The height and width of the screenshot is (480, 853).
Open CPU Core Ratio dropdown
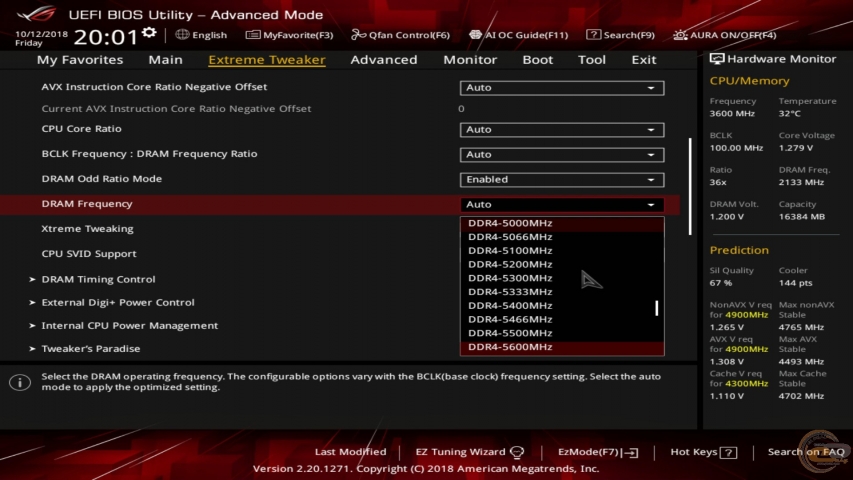(562, 130)
